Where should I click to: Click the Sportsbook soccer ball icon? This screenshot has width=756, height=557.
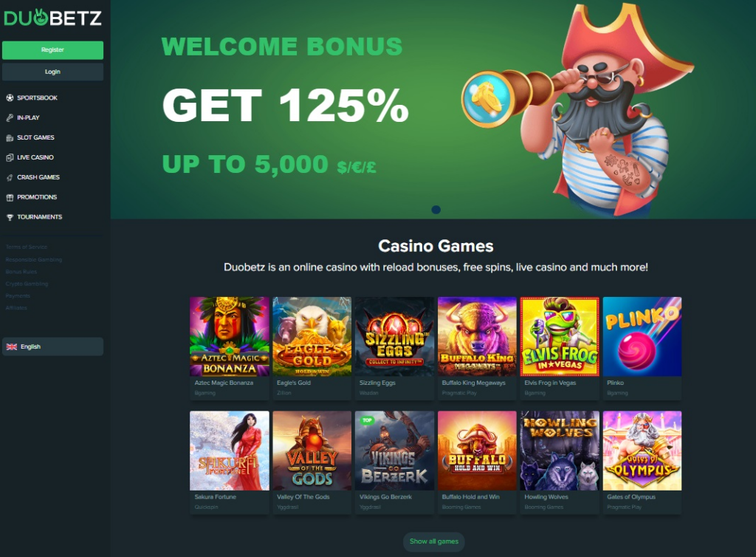10,98
